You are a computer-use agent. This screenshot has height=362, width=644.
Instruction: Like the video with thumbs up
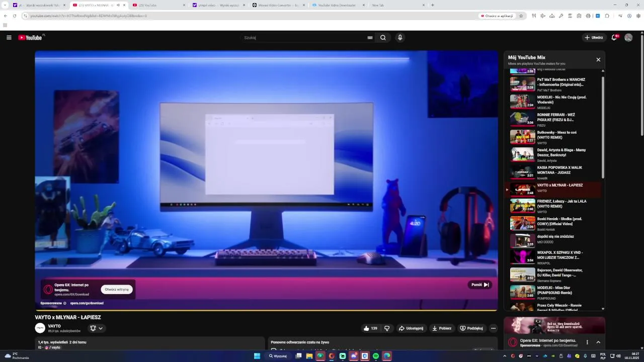pos(371,328)
